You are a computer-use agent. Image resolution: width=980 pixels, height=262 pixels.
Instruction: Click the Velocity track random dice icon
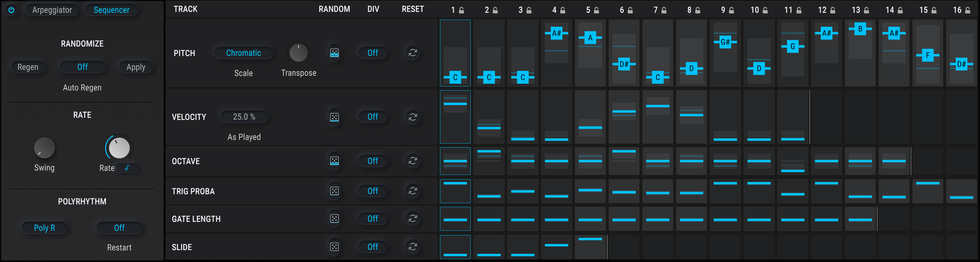point(334,117)
